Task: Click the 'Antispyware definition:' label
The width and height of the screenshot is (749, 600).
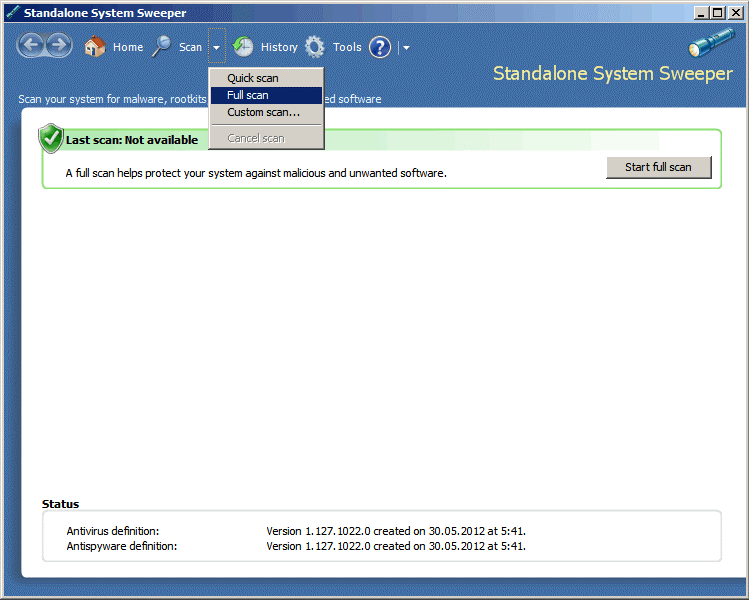Action: pyautogui.click(x=122, y=546)
